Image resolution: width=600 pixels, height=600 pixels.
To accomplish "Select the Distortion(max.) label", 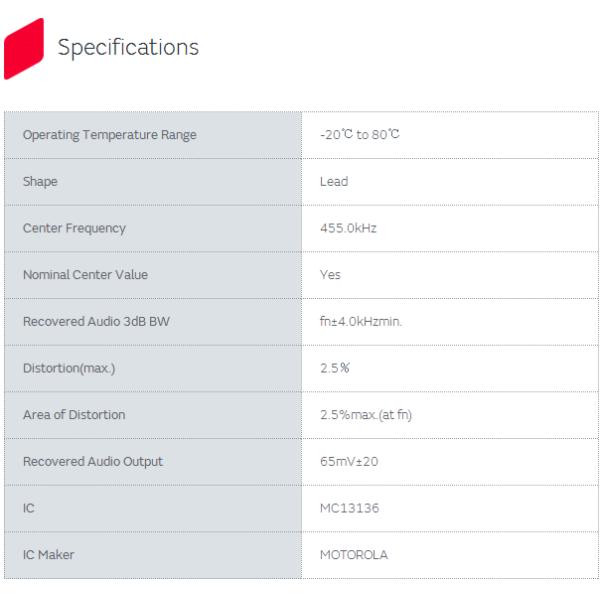I will click(69, 368).
